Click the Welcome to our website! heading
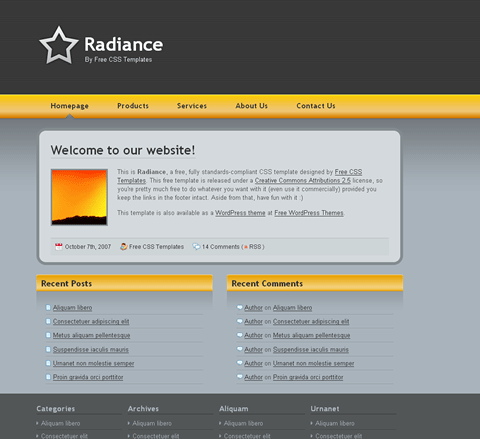 (x=123, y=150)
